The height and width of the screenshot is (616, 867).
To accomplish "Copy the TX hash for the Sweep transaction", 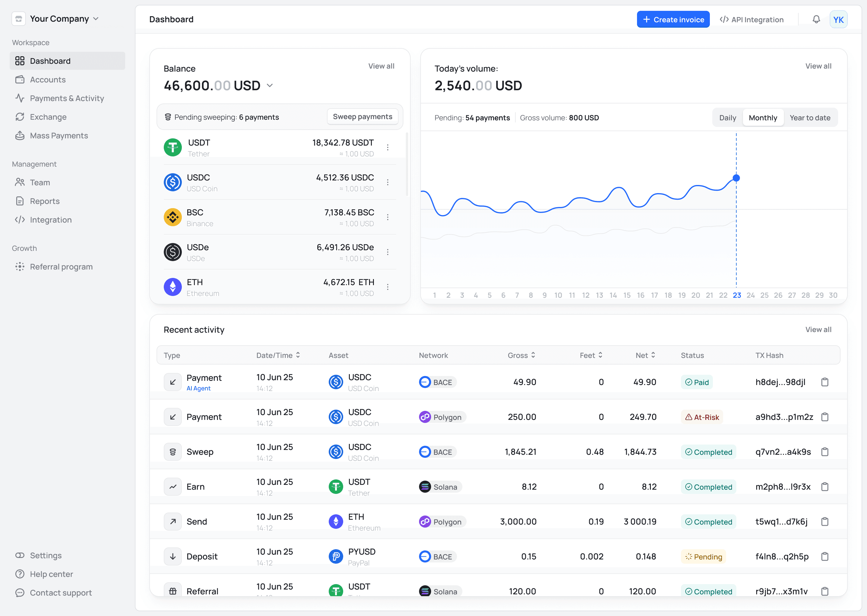I will coord(825,452).
